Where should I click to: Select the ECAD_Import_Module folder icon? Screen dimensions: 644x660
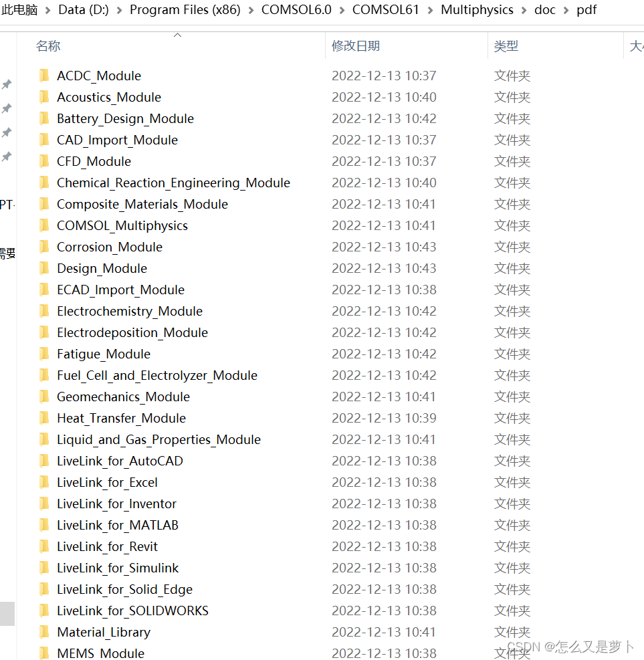point(44,290)
